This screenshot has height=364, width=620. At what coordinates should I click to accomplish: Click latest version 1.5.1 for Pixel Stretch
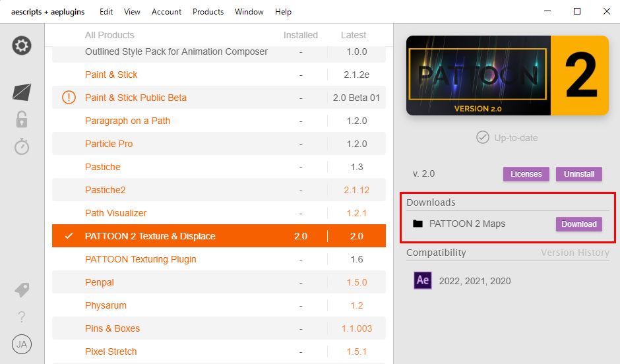(x=357, y=351)
